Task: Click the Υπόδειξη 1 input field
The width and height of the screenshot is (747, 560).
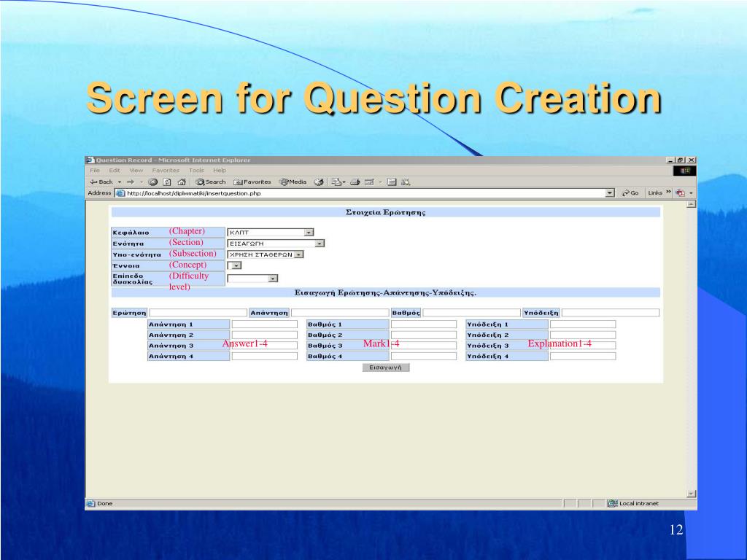Action: tap(583, 324)
